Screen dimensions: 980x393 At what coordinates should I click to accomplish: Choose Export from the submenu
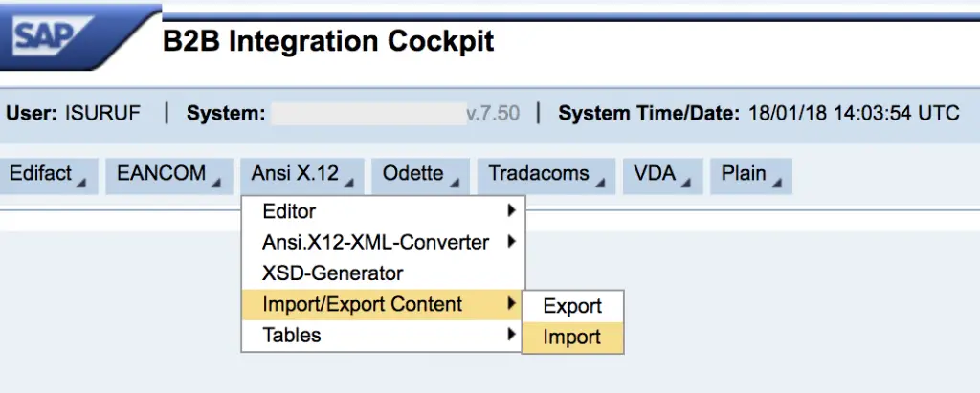click(572, 306)
